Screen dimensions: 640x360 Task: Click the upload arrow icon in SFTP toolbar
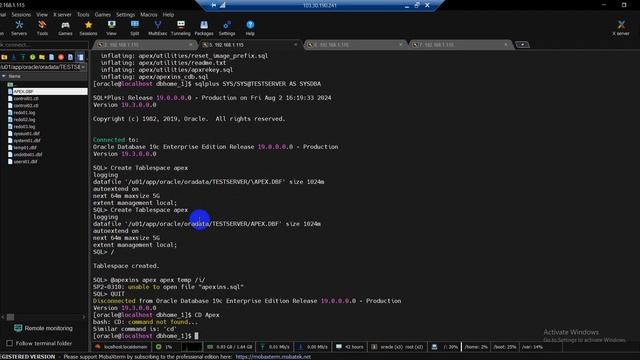tap(23, 57)
